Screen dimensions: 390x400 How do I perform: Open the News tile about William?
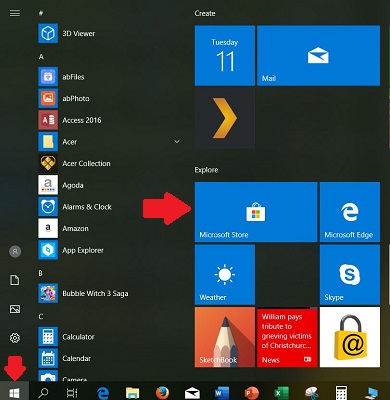287,337
